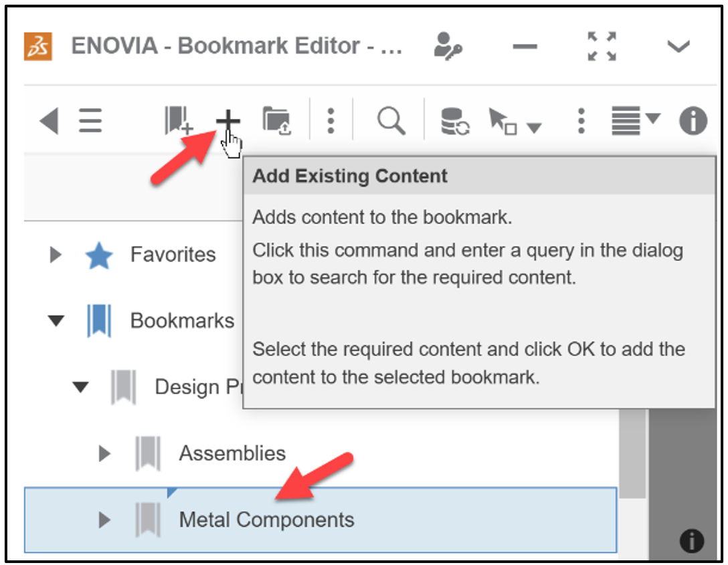This screenshot has height=565, width=728.
Task: Open the selection mode dropdown arrow
Action: coord(535,124)
